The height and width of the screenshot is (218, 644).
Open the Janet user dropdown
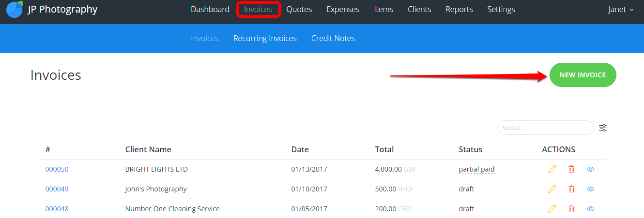(x=621, y=10)
